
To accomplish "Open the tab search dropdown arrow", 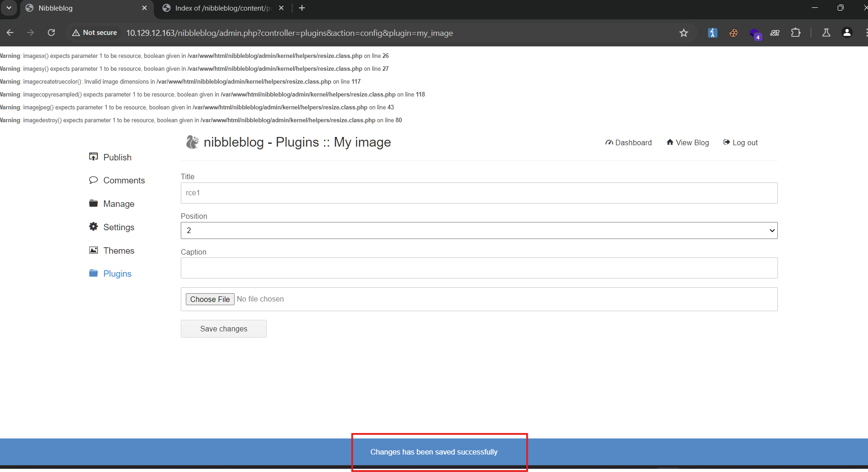I will tap(9, 8).
